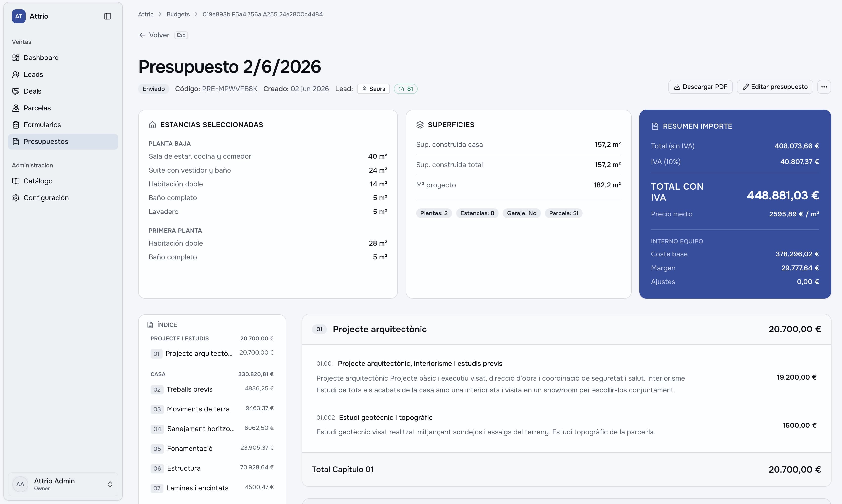
Task: Jump to 07 Làmines i encintats in index
Action: [x=212, y=488]
